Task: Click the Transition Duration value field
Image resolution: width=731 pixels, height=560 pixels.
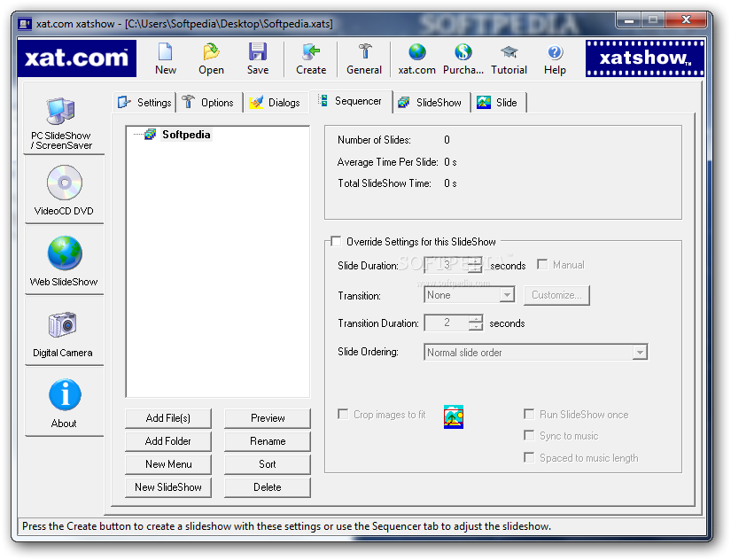Action: [447, 323]
